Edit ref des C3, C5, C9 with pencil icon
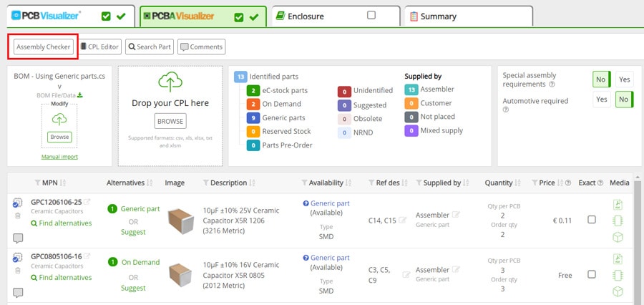The image size is (644, 305). click(x=406, y=275)
